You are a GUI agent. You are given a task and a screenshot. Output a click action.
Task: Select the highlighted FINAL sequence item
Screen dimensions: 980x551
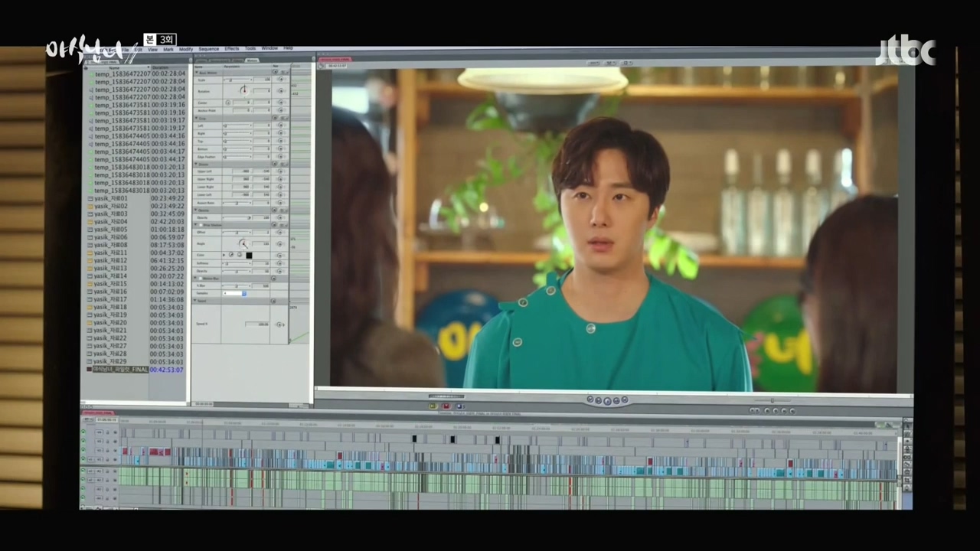tap(119, 370)
